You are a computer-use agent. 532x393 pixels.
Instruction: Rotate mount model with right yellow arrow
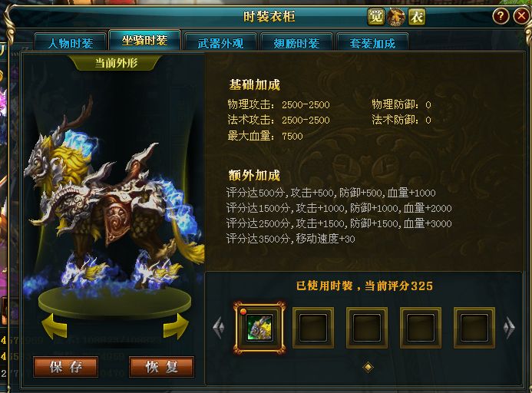(176, 325)
